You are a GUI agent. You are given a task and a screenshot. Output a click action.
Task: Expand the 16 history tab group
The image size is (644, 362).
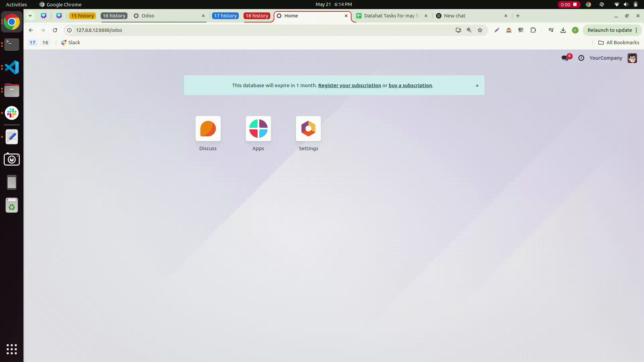(114, 16)
